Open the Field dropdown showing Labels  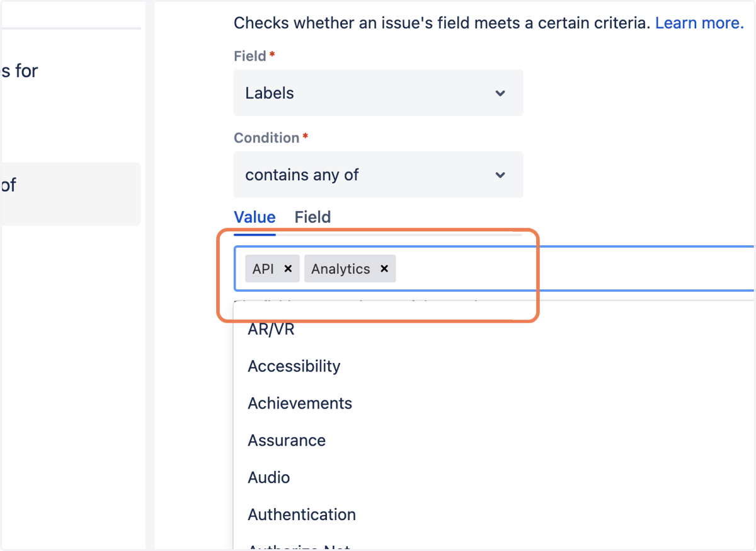coord(378,93)
